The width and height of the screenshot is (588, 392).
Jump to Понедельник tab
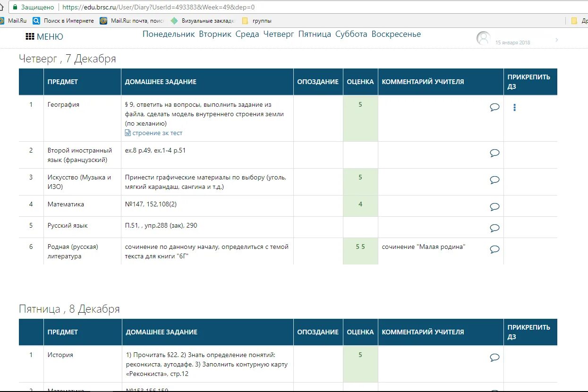pos(169,34)
